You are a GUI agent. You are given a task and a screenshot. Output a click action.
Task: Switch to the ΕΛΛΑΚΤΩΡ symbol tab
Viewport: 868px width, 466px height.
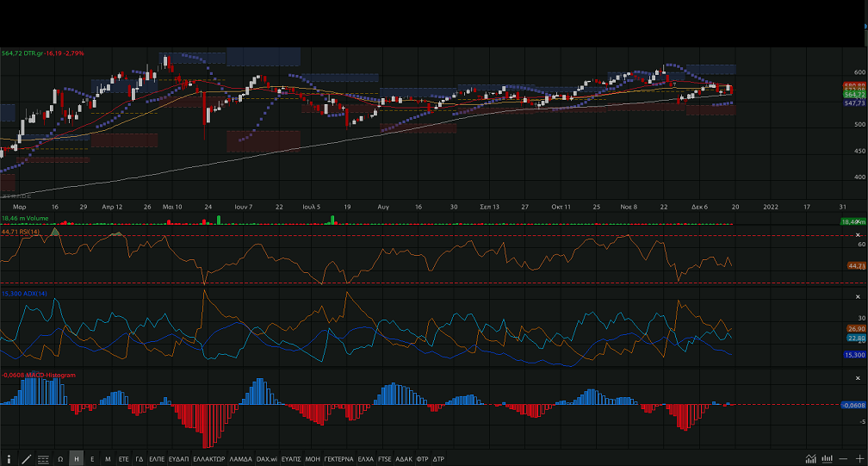coord(209,459)
